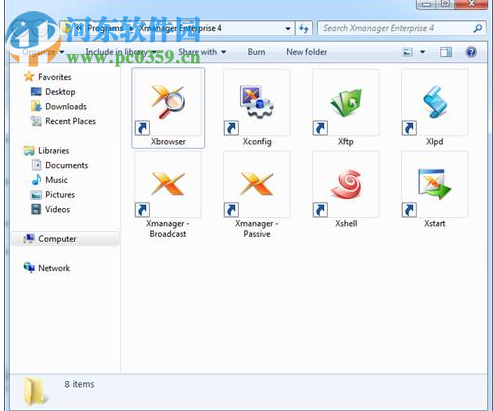The image size is (493, 411).
Task: Toggle the preview pane button
Action: (446, 52)
